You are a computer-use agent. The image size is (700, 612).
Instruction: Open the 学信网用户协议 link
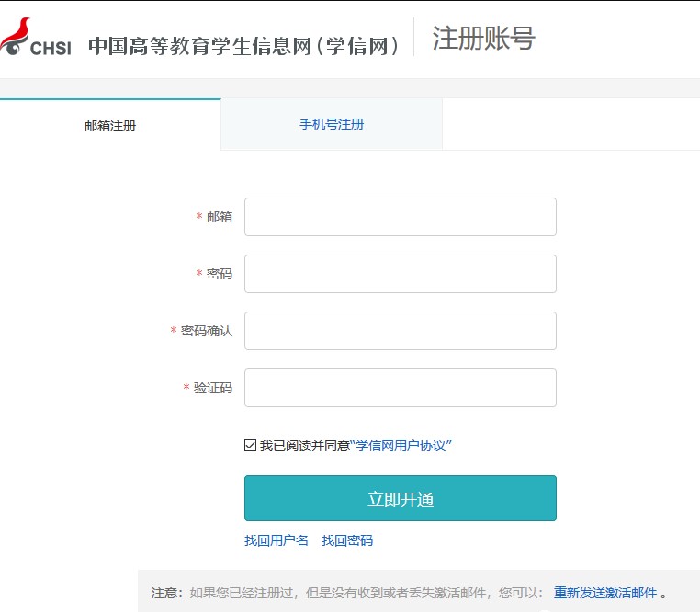click(x=402, y=446)
